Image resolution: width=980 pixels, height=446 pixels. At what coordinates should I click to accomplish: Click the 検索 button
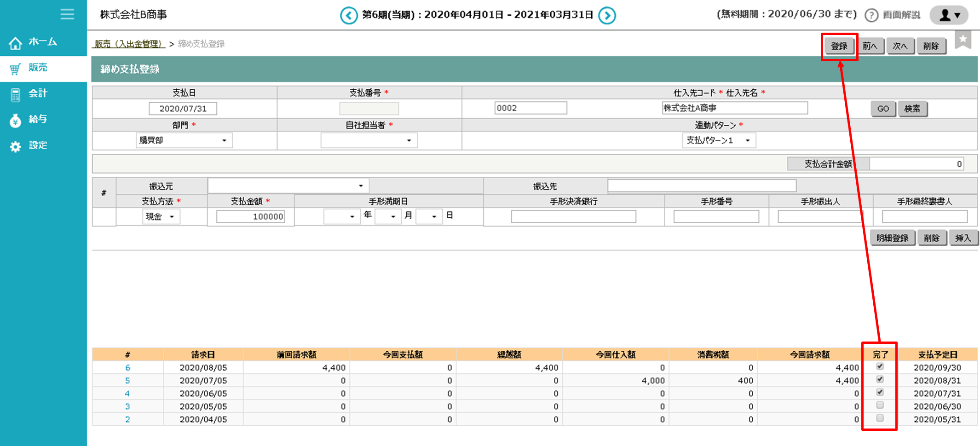coord(912,109)
